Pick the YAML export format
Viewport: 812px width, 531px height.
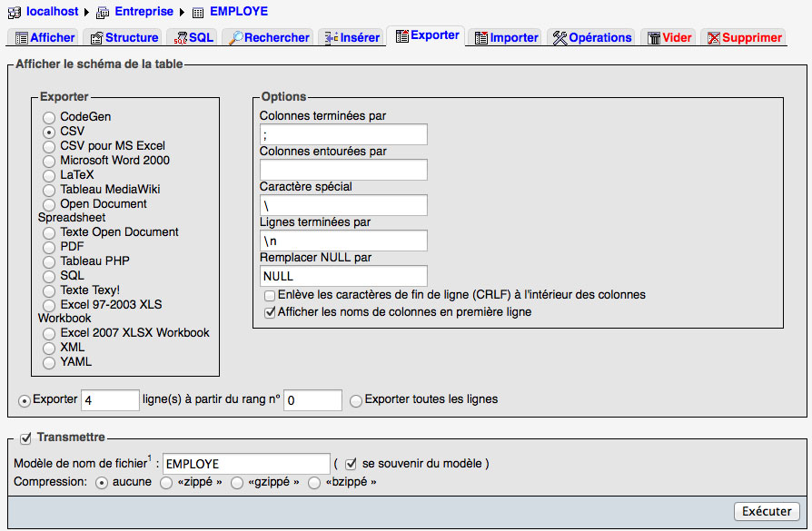pos(49,362)
